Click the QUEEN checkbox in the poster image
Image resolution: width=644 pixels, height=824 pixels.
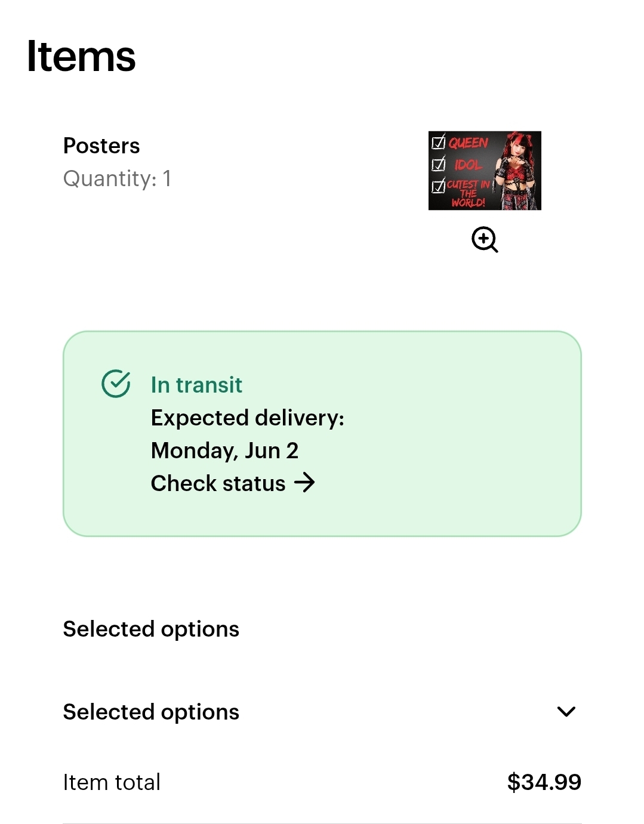(x=439, y=142)
